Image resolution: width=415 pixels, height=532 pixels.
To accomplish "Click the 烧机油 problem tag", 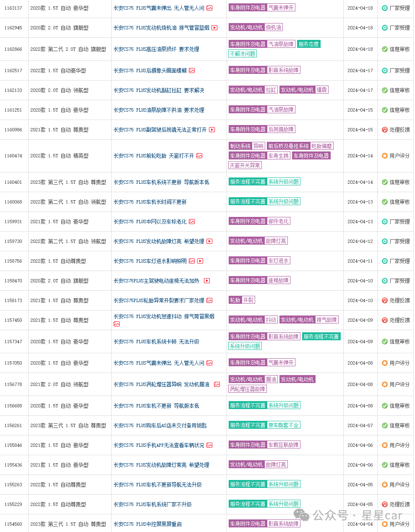I will 274,27.
